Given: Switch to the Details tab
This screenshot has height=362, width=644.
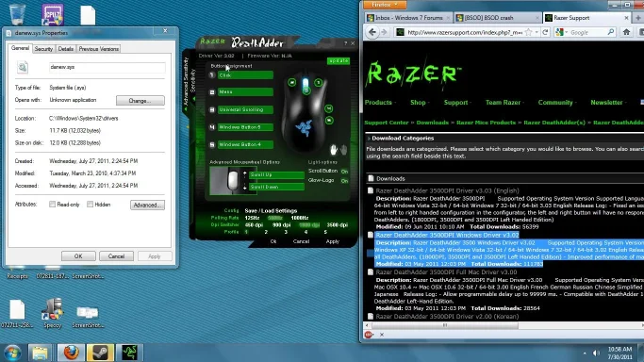Looking at the screenshot, I should tap(66, 49).
